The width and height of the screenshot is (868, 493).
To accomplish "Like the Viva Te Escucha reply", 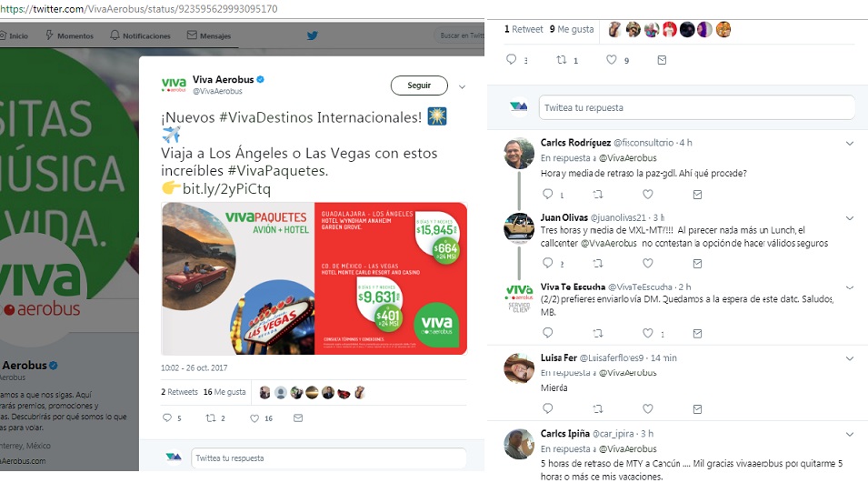I will coord(648,333).
